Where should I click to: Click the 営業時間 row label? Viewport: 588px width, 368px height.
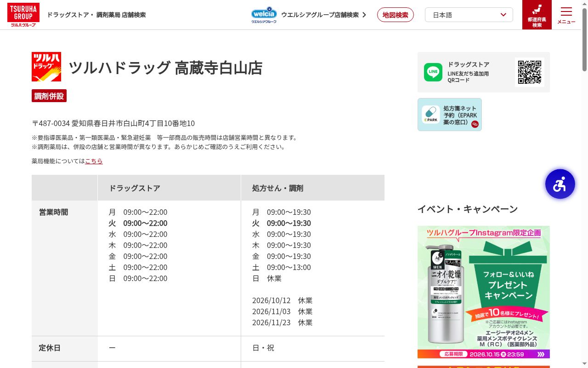pyautogui.click(x=53, y=212)
